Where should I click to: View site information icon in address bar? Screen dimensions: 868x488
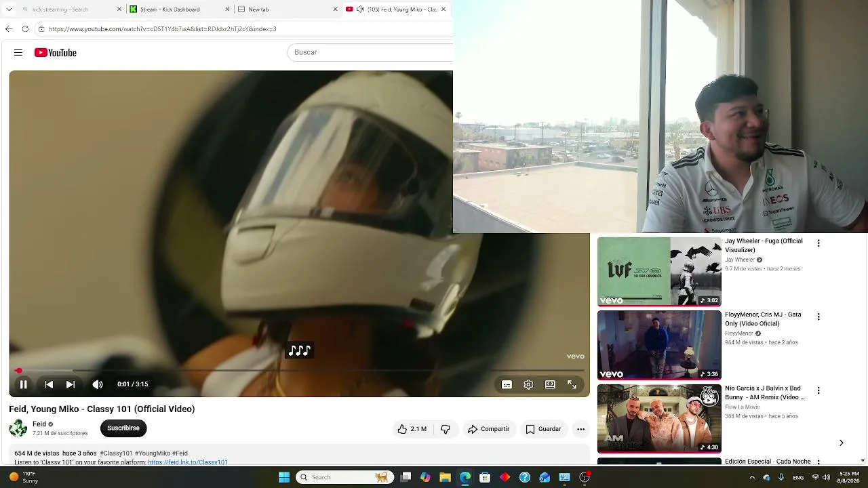pos(41,29)
